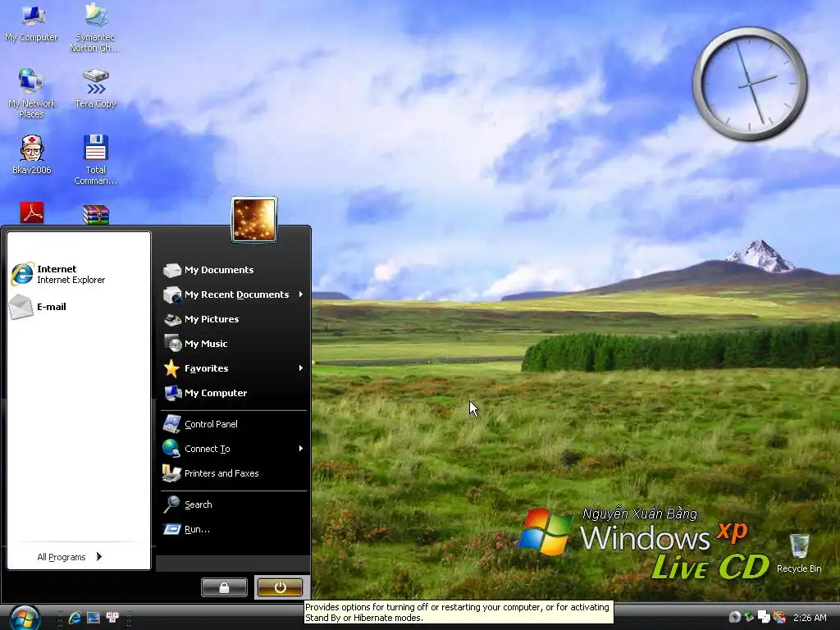The image size is (840, 630).
Task: Open the red Adobe Reader desktop icon
Action: coord(32,212)
